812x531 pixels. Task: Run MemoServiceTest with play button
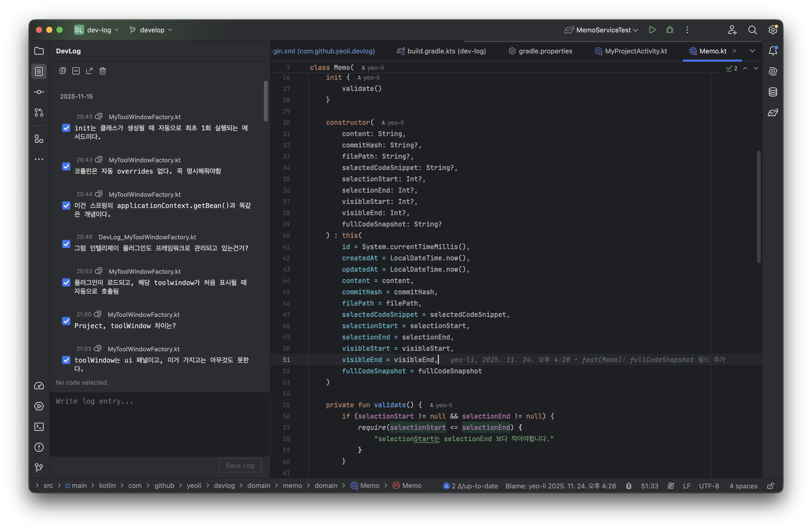click(x=652, y=30)
